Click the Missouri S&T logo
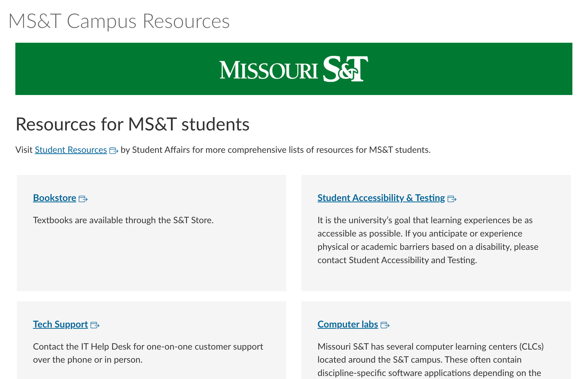Image resolution: width=588 pixels, height=379 pixels. tap(294, 69)
